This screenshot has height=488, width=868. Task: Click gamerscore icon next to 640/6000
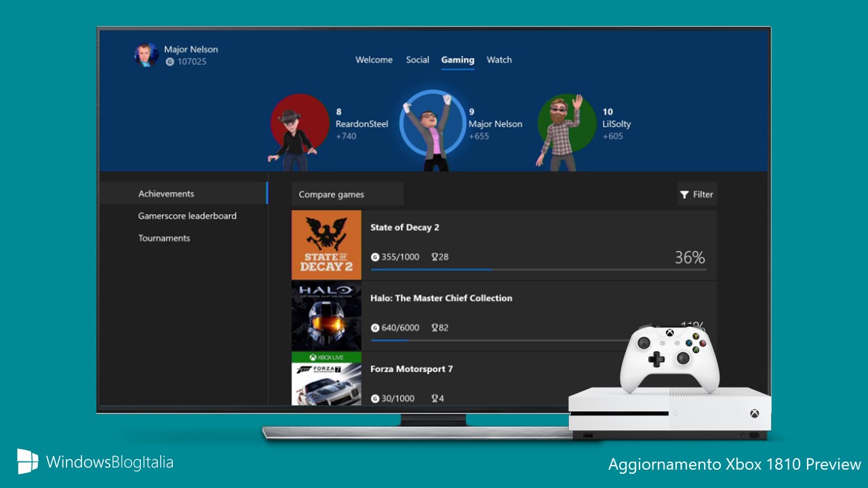coord(375,327)
